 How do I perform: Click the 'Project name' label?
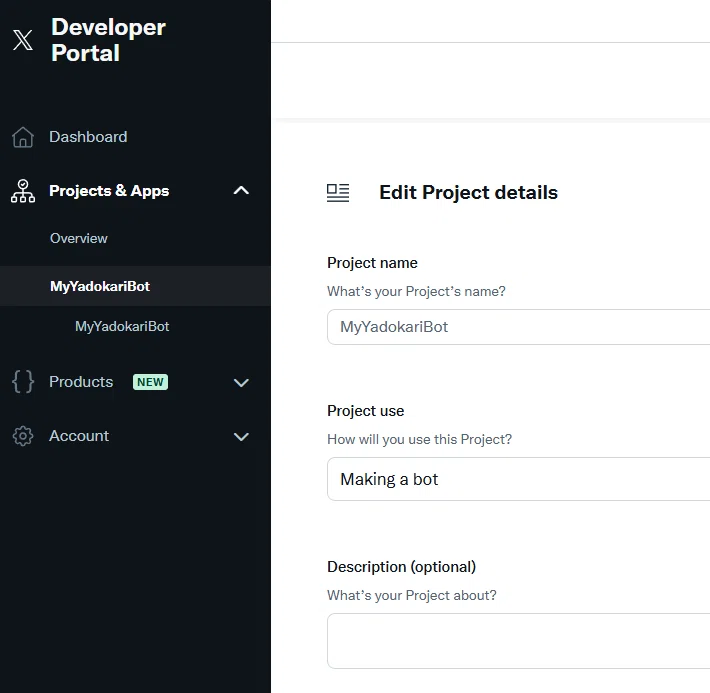point(372,263)
